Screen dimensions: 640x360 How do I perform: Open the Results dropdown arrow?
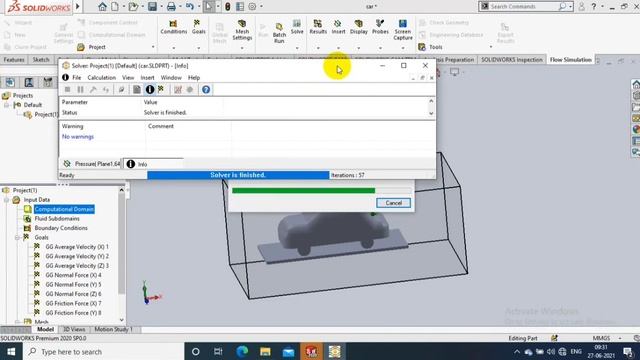tap(318, 48)
